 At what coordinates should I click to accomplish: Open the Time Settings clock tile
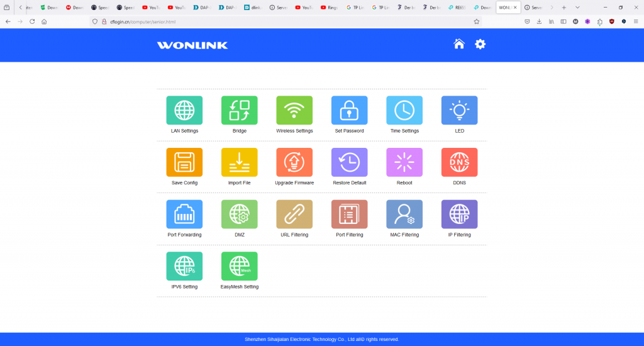(404, 110)
